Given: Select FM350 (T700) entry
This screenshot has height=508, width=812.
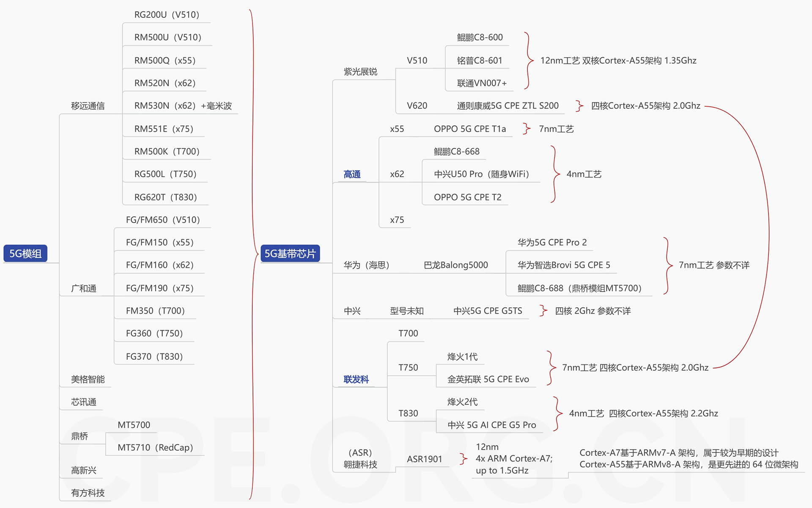Looking at the screenshot, I should [155, 311].
